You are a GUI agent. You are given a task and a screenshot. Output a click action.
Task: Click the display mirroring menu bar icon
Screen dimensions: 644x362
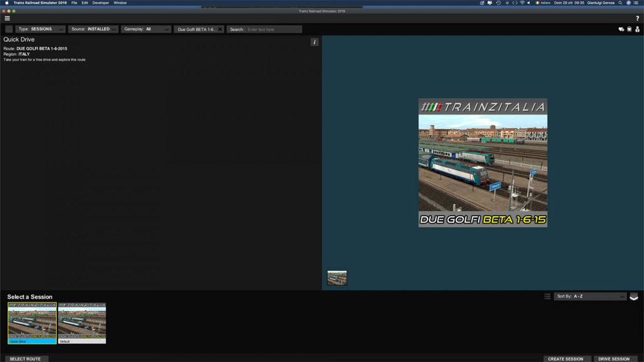point(489,3)
